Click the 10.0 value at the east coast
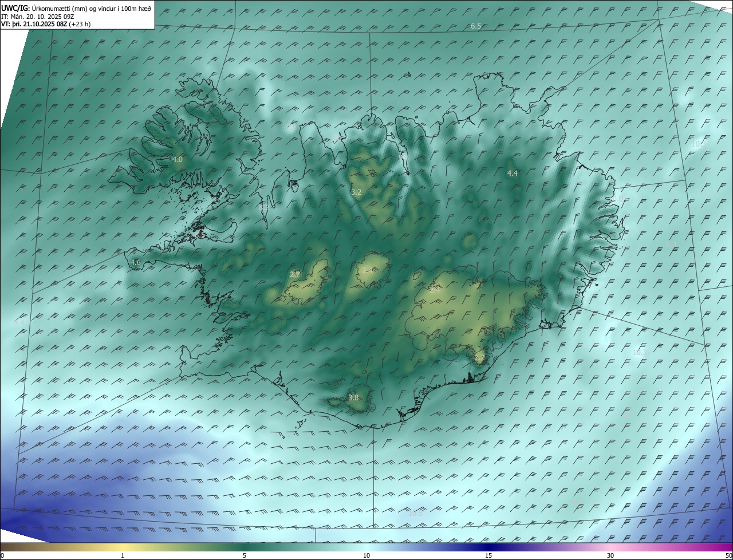The height and width of the screenshot is (560, 733). [616, 199]
